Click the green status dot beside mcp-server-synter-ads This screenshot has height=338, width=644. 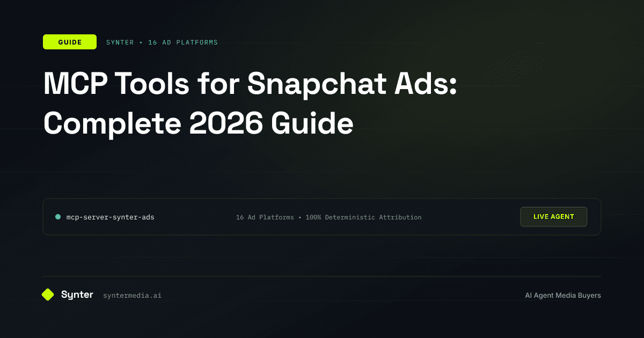point(58,217)
